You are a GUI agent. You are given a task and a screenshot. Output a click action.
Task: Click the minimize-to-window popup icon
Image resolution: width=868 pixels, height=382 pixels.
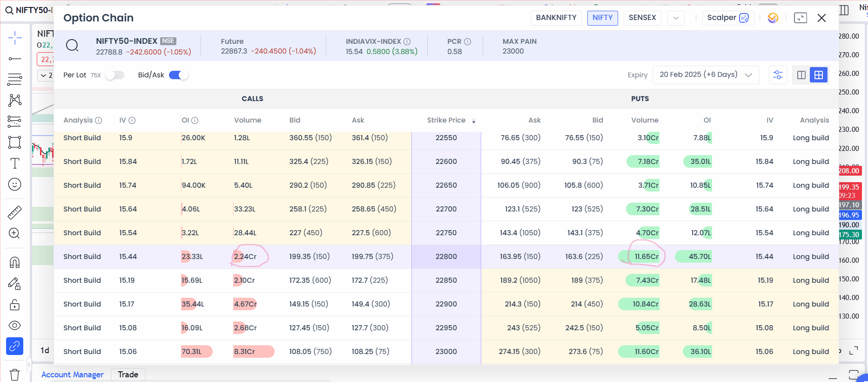(x=801, y=18)
